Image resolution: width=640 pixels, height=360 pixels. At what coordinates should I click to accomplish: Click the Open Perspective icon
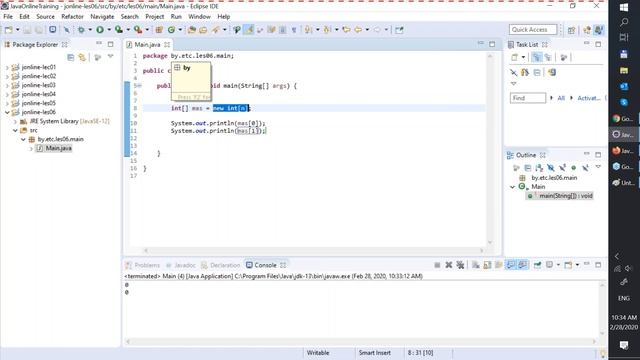571,30
